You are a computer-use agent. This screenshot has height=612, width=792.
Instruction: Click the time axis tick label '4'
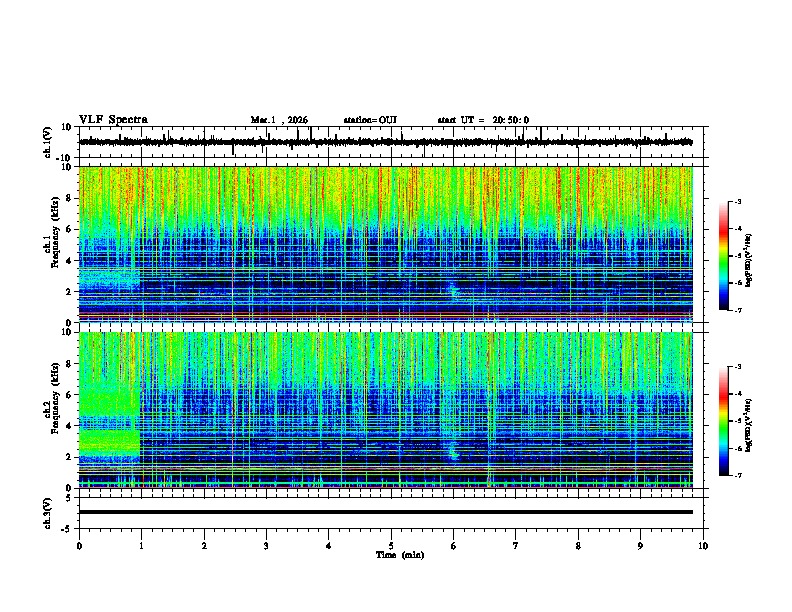click(329, 546)
